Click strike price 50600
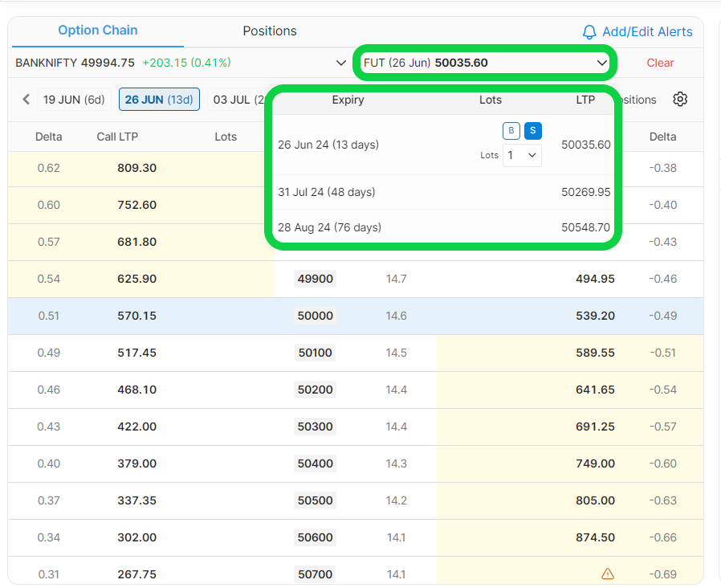 click(x=315, y=537)
